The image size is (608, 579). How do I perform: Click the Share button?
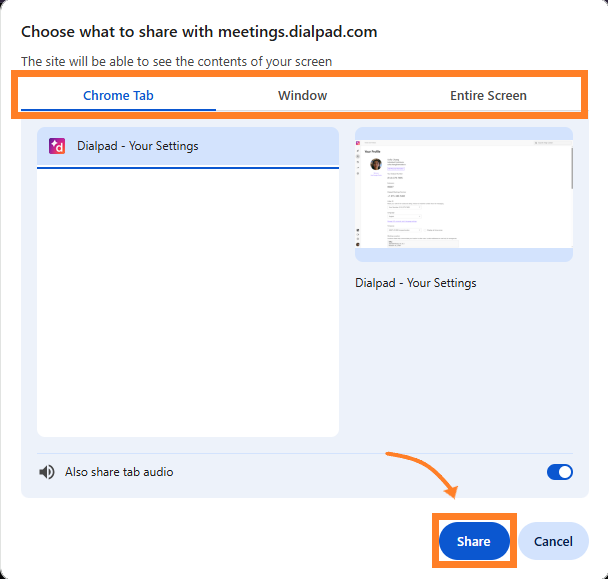[474, 541]
